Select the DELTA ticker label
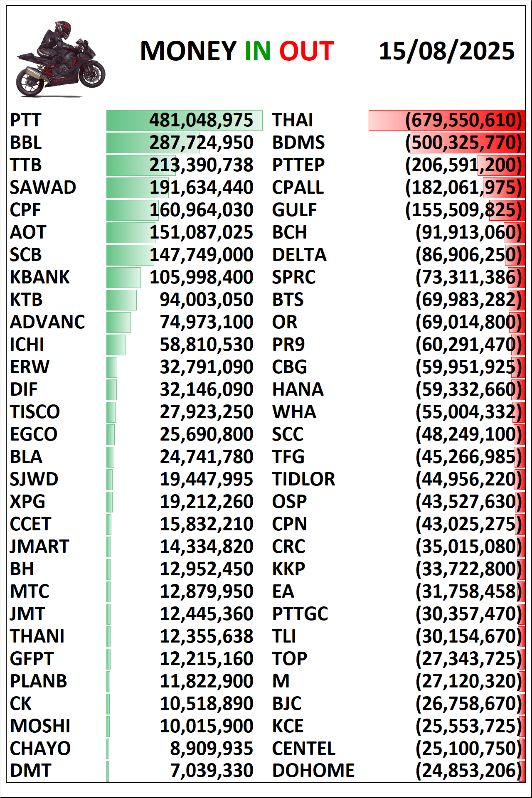532x798 pixels. tap(299, 255)
